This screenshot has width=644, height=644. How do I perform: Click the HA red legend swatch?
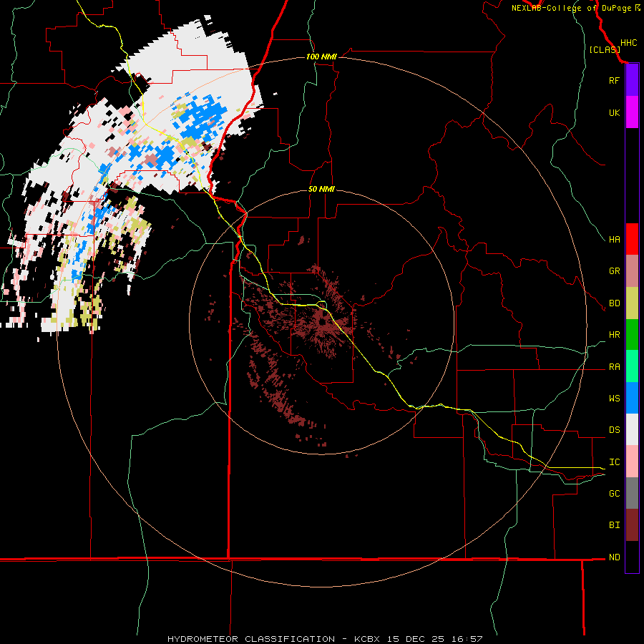[632, 239]
